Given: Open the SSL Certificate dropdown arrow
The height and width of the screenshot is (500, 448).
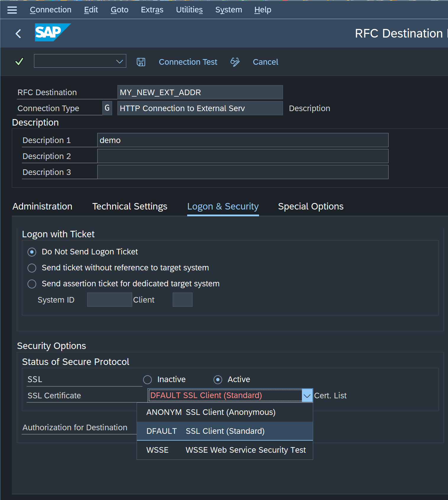Looking at the screenshot, I should click(x=307, y=395).
